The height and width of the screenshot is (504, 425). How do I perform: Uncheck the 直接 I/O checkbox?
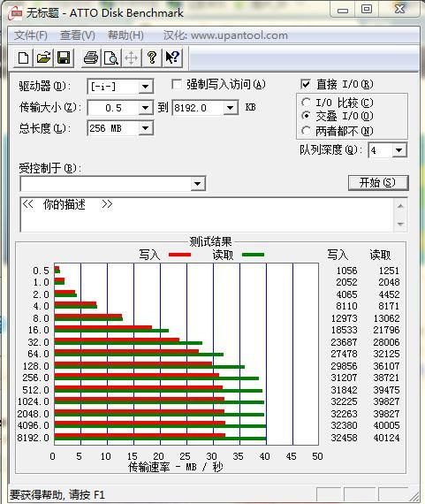[306, 84]
